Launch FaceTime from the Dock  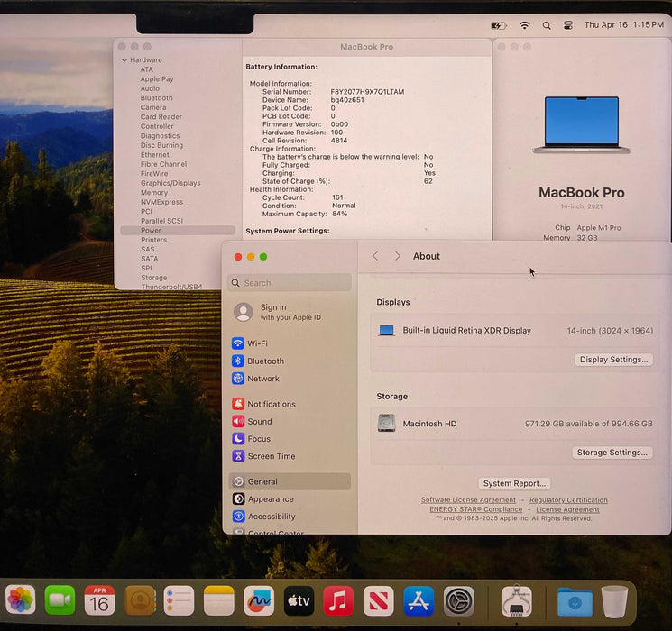(x=60, y=599)
